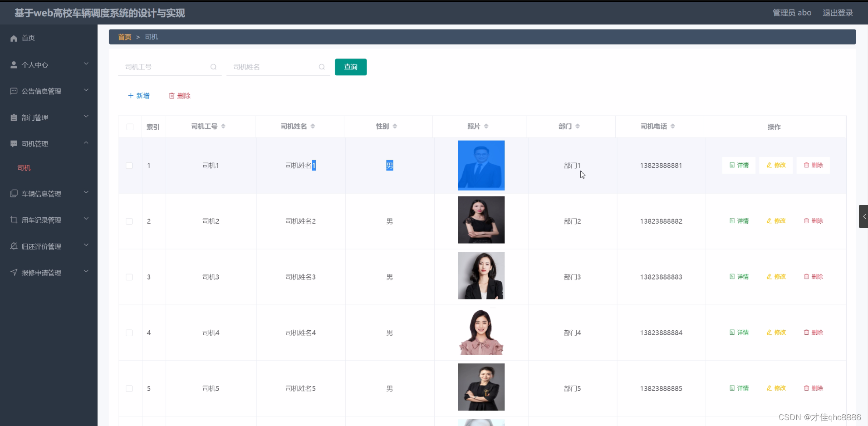Sort table by 部门 column arrows

click(578, 126)
